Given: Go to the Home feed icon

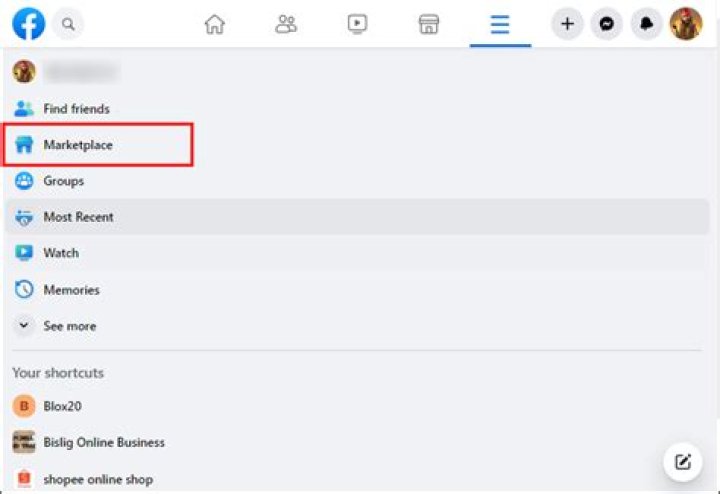Looking at the screenshot, I should [x=214, y=24].
